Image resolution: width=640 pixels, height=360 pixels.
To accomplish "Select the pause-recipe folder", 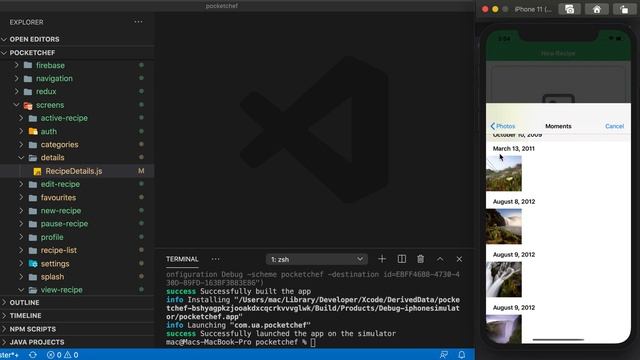I will coord(64,224).
